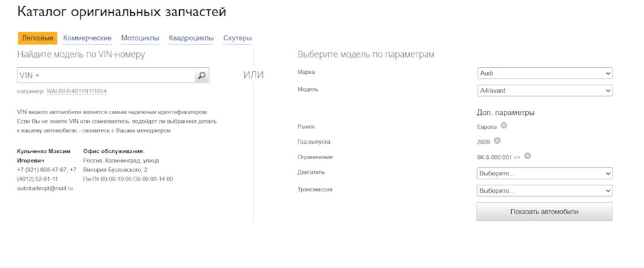Image resolution: width=644 pixels, height=268 pixels.
Task: Click the VIN search magnifier icon
Action: [202, 75]
